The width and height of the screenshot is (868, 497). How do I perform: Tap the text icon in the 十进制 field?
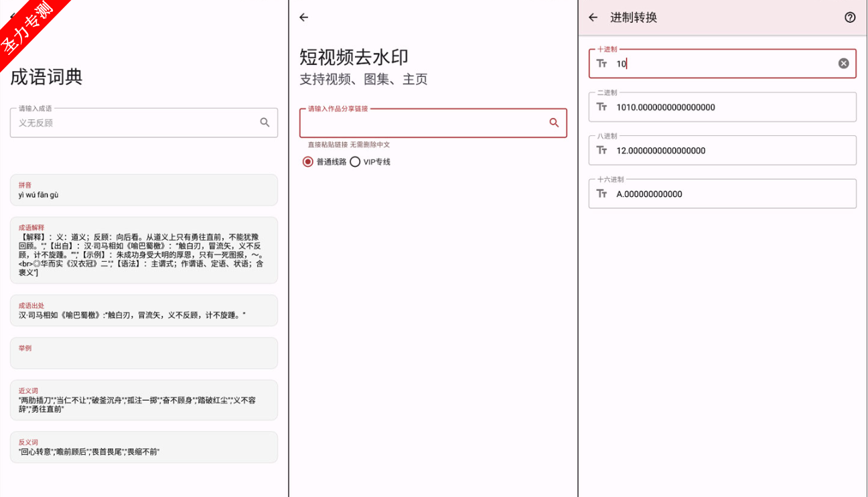point(602,64)
